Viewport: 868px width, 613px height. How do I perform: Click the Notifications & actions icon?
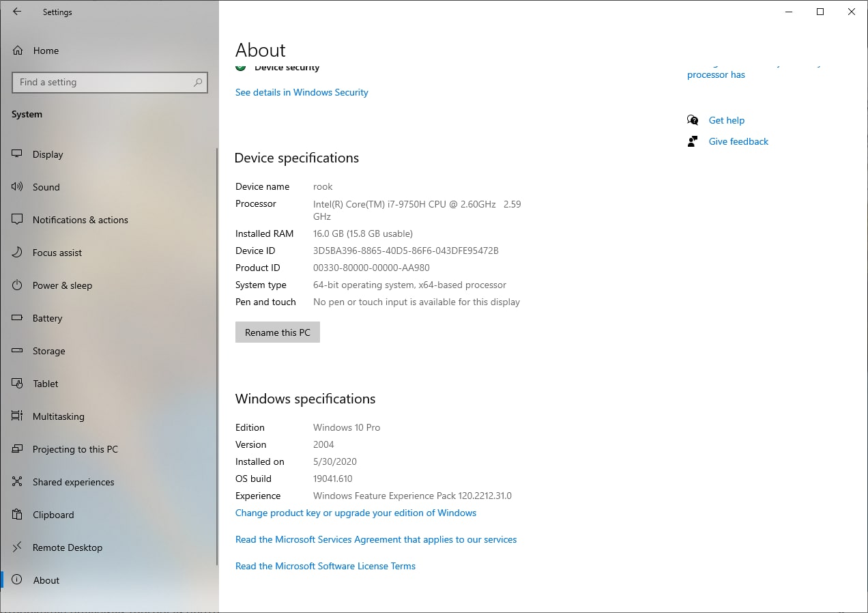coord(18,220)
